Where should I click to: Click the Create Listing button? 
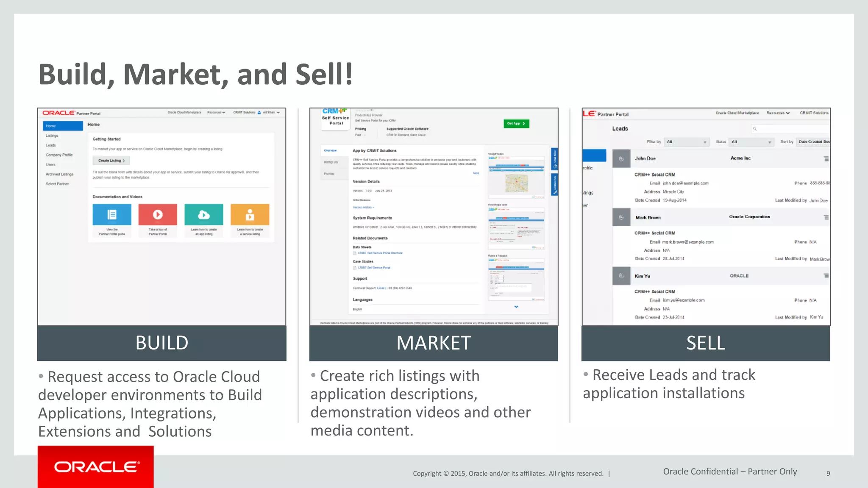click(x=111, y=161)
